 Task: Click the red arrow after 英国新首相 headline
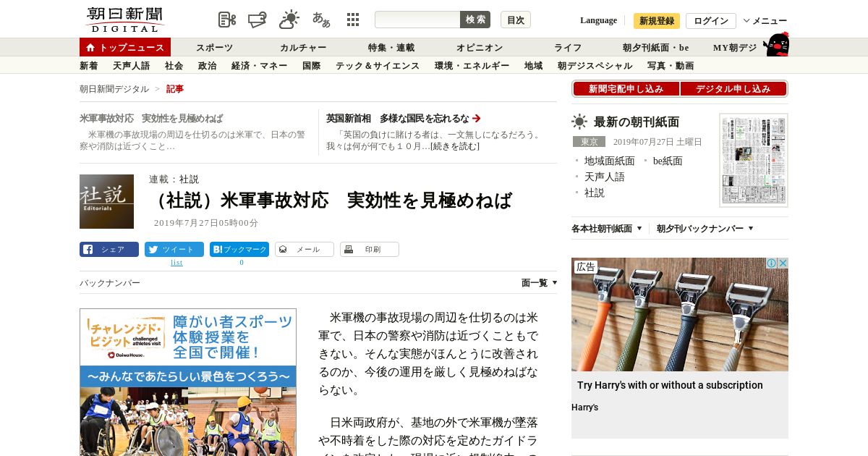pos(477,118)
